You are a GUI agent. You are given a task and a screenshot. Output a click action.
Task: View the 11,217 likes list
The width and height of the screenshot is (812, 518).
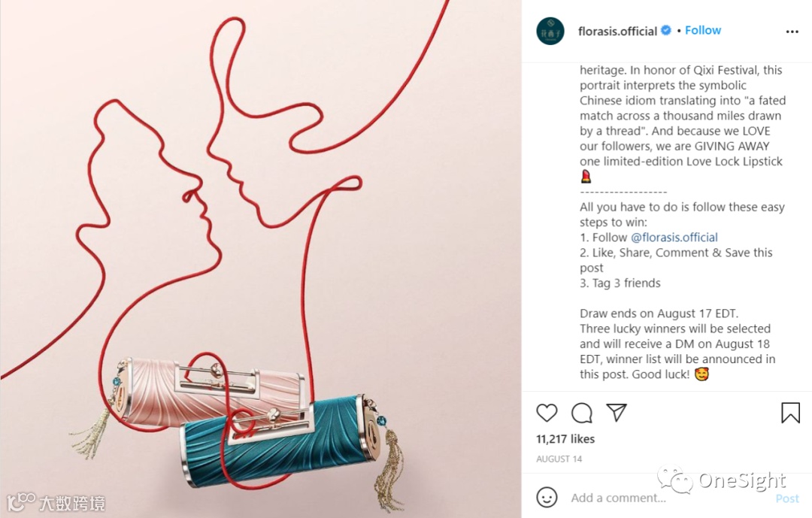(x=565, y=439)
